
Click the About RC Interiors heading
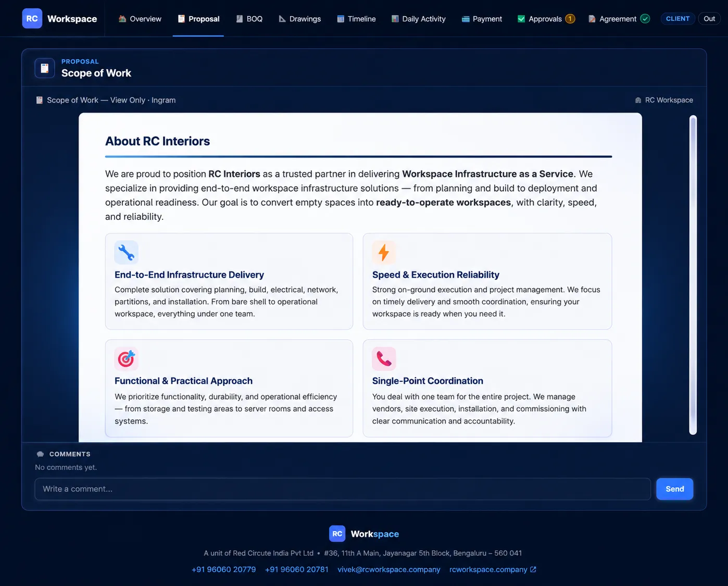(157, 141)
